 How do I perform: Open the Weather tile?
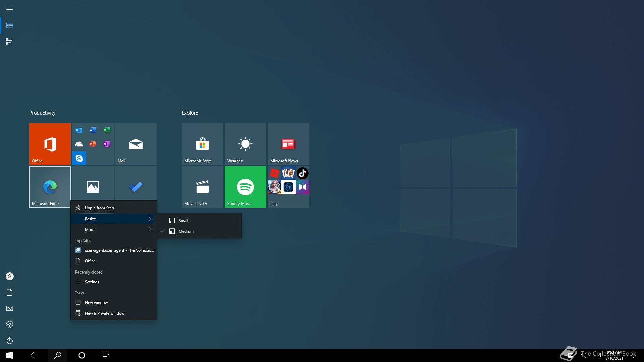click(x=246, y=144)
